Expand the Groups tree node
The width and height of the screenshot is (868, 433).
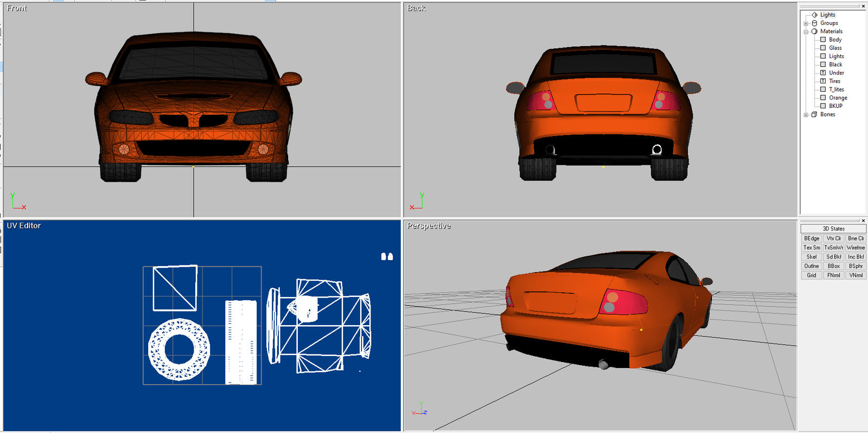click(x=806, y=23)
